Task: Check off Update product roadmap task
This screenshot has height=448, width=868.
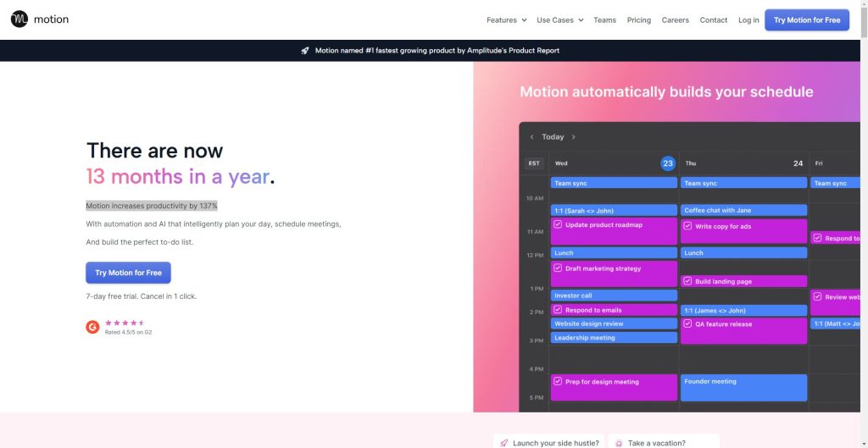Action: [x=558, y=225]
